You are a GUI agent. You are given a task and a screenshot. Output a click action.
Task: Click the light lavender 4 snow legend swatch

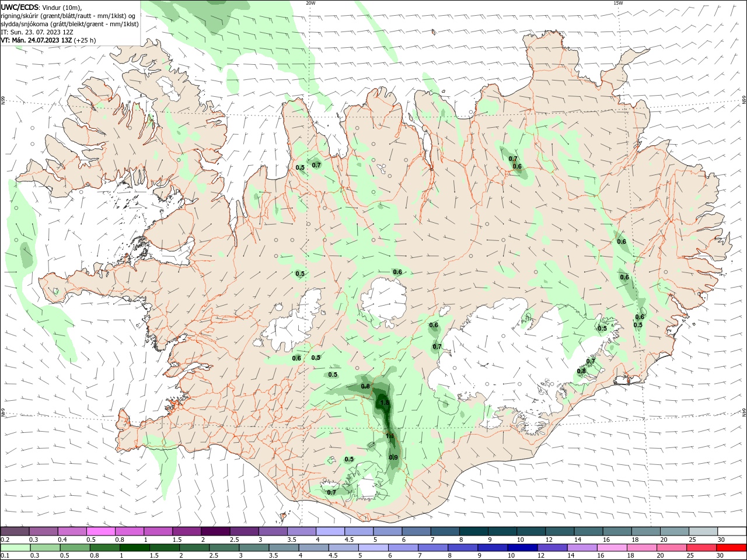(x=330, y=531)
